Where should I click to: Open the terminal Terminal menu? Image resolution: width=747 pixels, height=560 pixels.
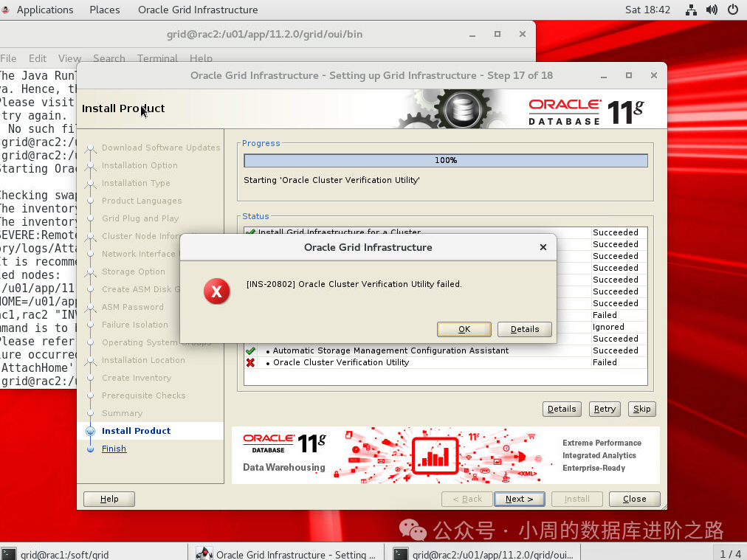point(157,58)
